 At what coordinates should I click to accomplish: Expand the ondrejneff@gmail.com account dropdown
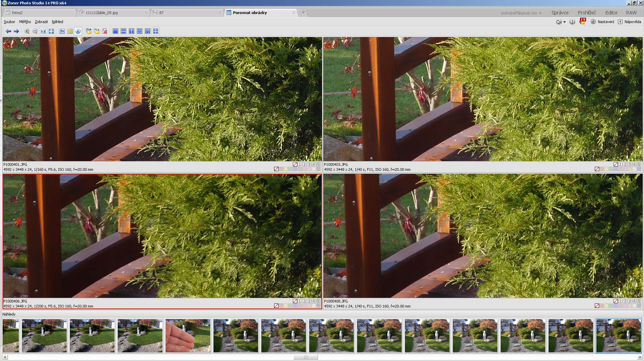(x=540, y=13)
